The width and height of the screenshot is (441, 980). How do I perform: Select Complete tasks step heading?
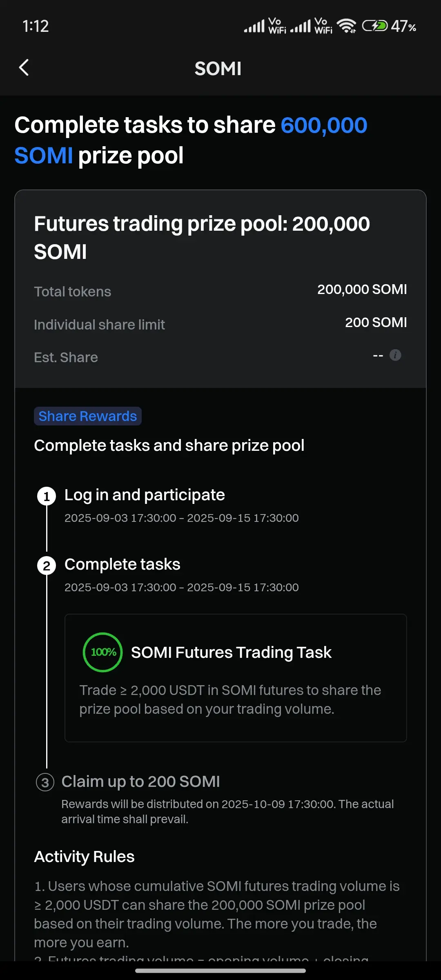tap(122, 564)
